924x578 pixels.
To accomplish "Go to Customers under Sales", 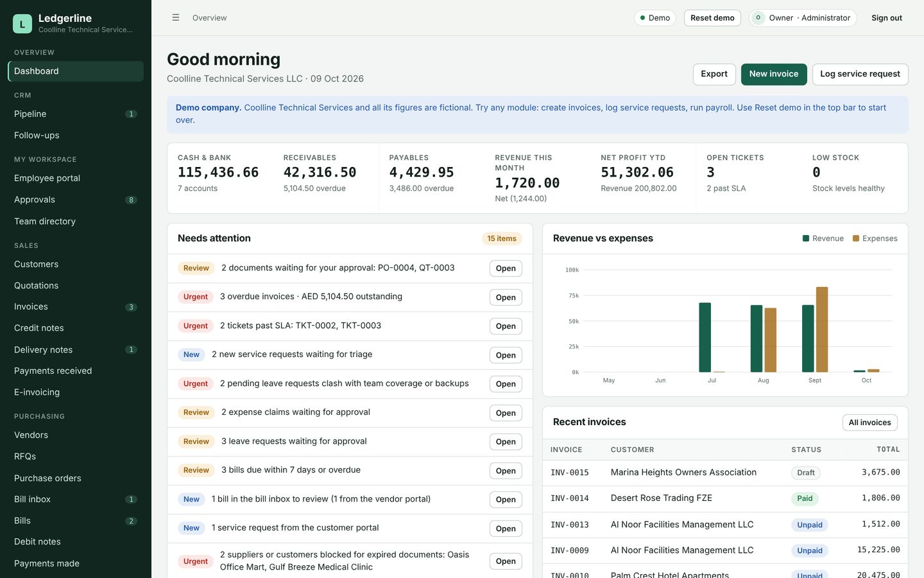I will pyautogui.click(x=76, y=264).
